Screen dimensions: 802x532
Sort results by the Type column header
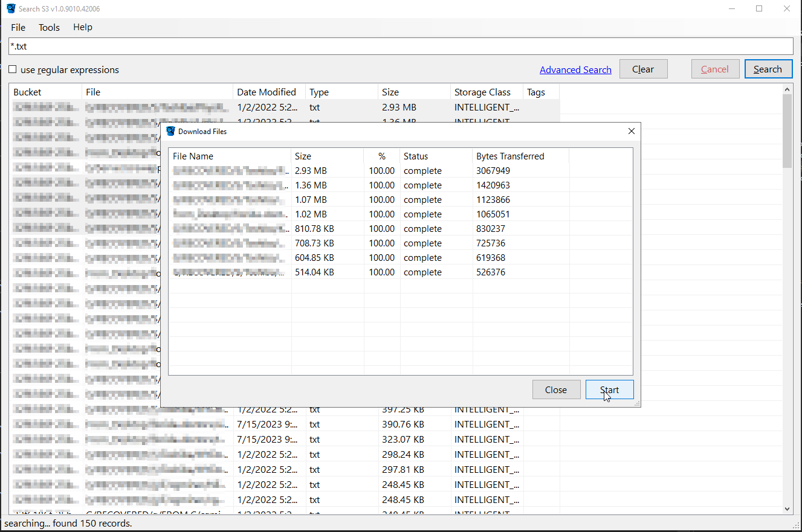(x=342, y=92)
